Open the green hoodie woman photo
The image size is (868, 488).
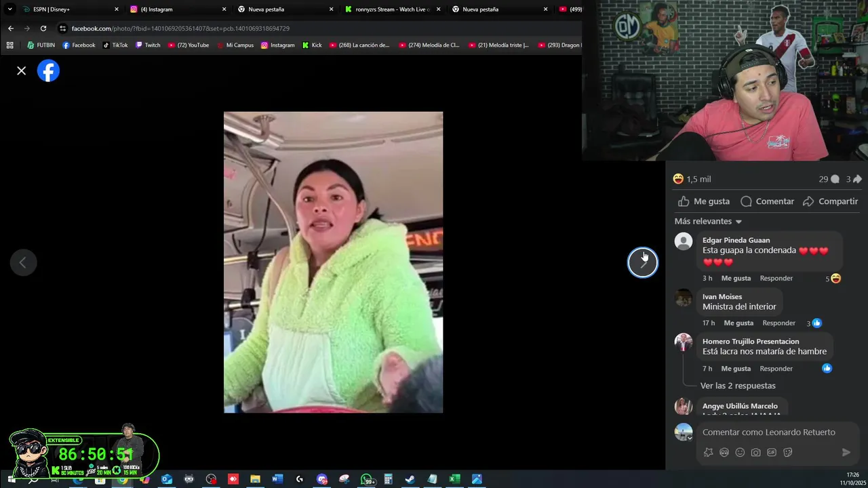[333, 262]
